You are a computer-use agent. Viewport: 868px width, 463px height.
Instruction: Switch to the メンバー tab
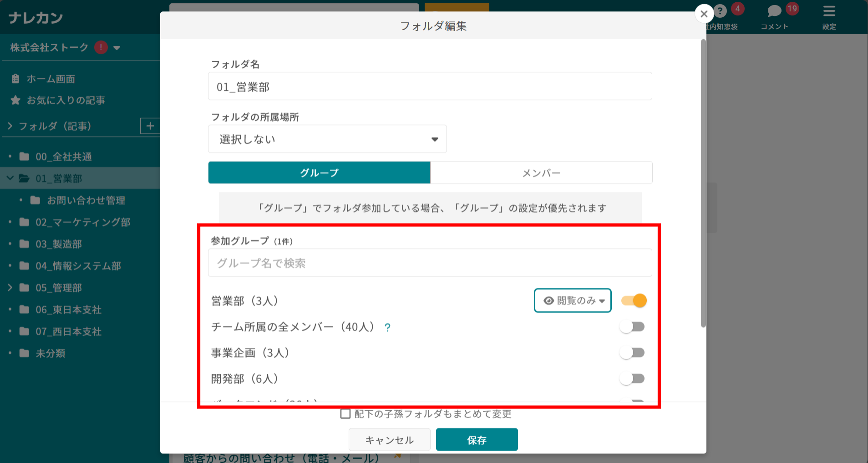pos(541,173)
